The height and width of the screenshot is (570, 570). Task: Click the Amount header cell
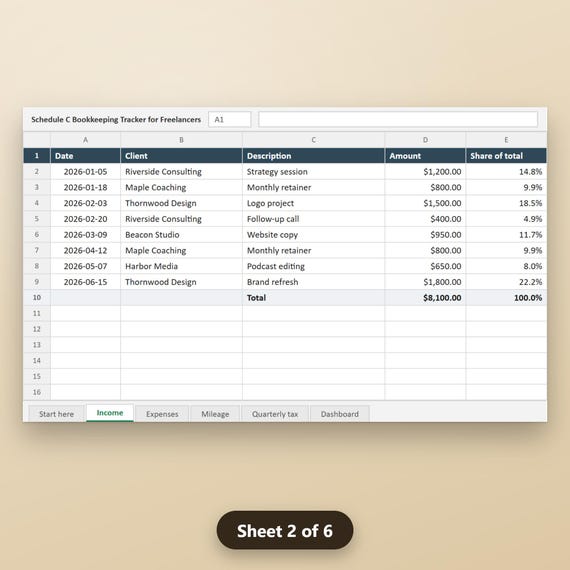[x=425, y=156]
